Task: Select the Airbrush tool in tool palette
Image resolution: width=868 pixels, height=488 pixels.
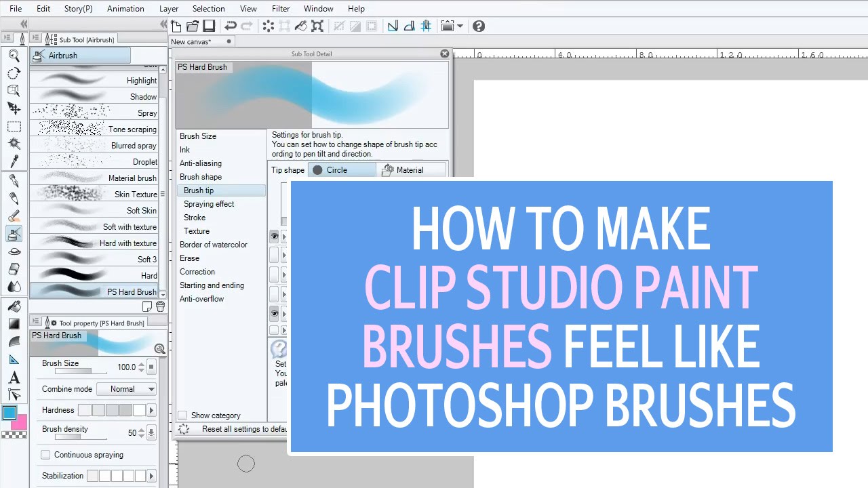Action: [14, 234]
